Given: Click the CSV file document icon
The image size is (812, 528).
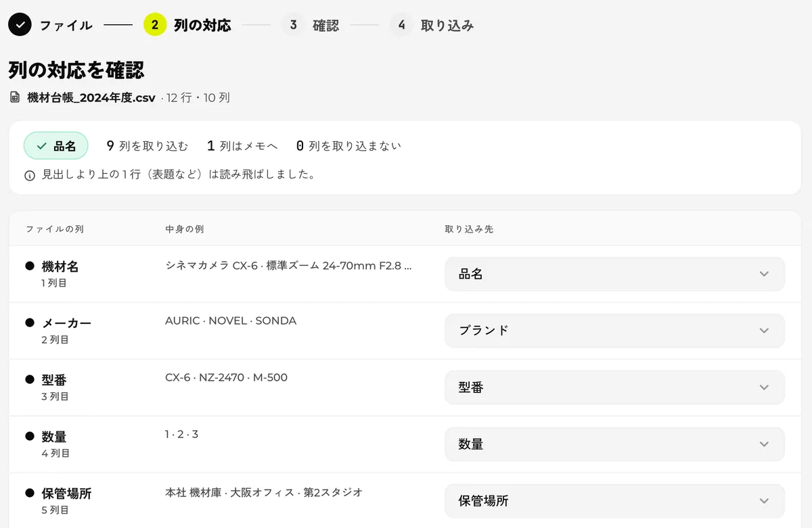Looking at the screenshot, I should click(15, 97).
